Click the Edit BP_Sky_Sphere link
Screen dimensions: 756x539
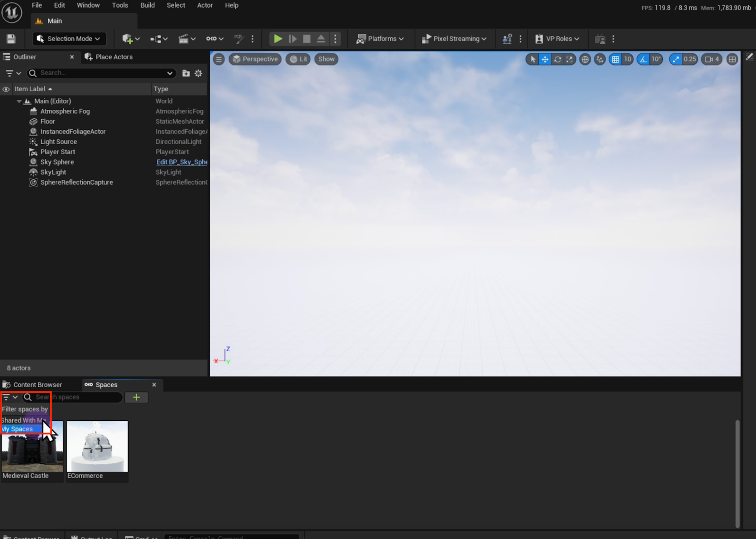[181, 162]
